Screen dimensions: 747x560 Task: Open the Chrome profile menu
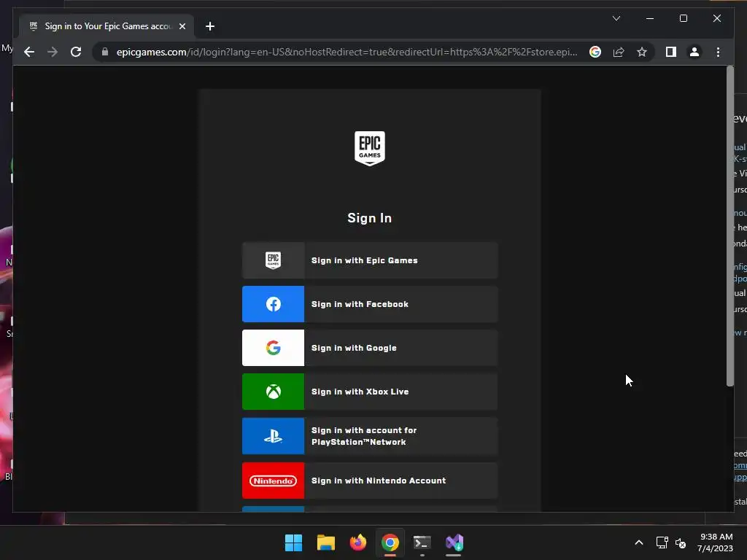(x=694, y=52)
